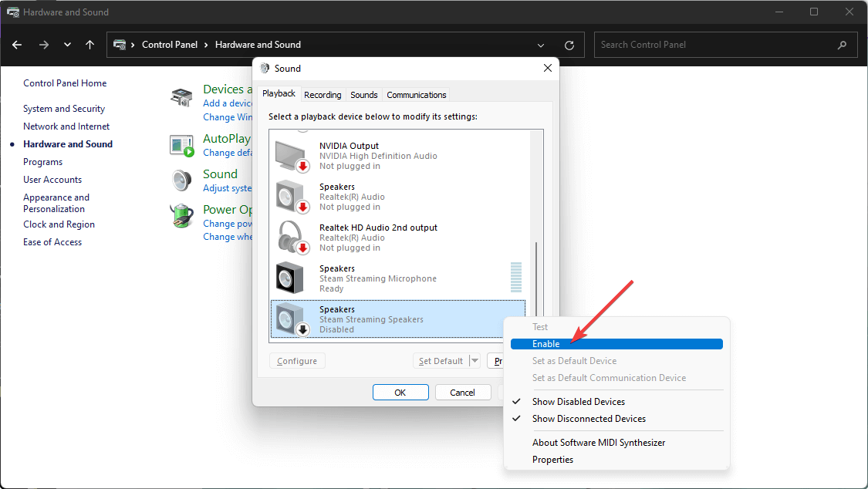Click the OK button

click(x=400, y=392)
